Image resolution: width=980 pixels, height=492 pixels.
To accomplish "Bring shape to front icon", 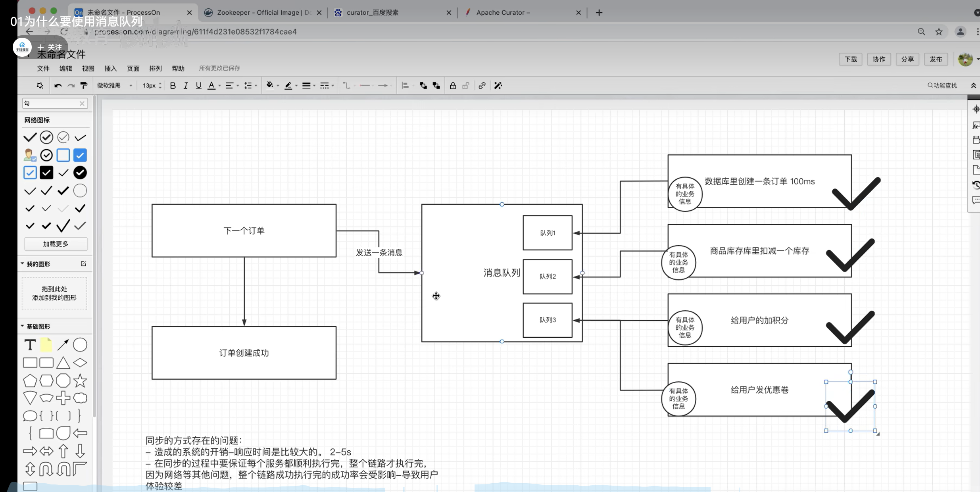I will click(x=423, y=86).
